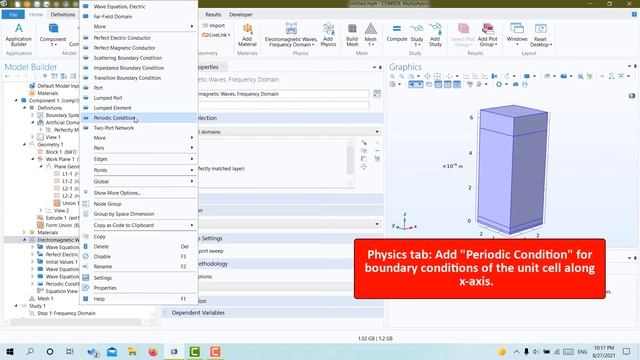Click Rename in the context menu
Image resolution: width=640 pixels, height=360 pixels.
pos(139,267)
